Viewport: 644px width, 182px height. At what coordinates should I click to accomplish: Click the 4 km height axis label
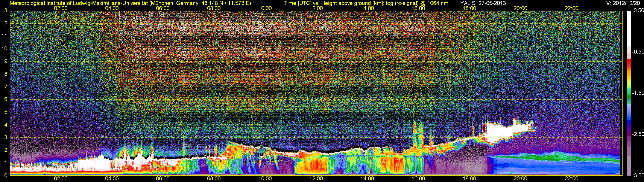[x=6, y=125]
